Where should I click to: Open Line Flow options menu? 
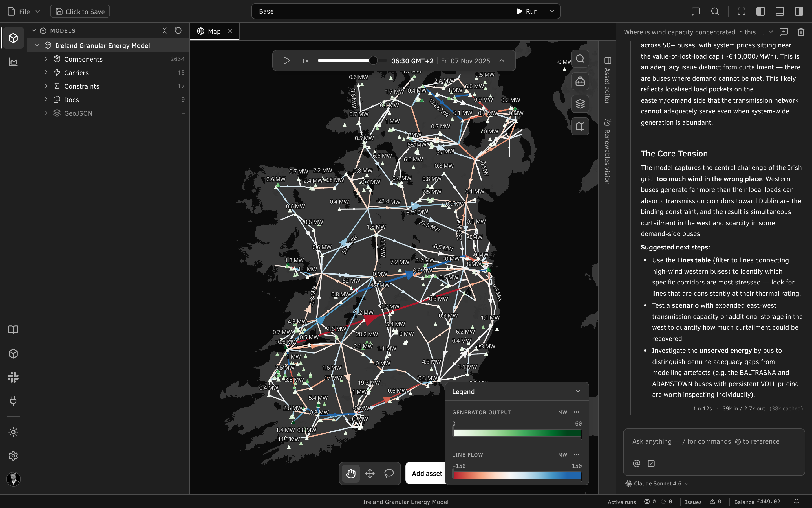pos(576,455)
